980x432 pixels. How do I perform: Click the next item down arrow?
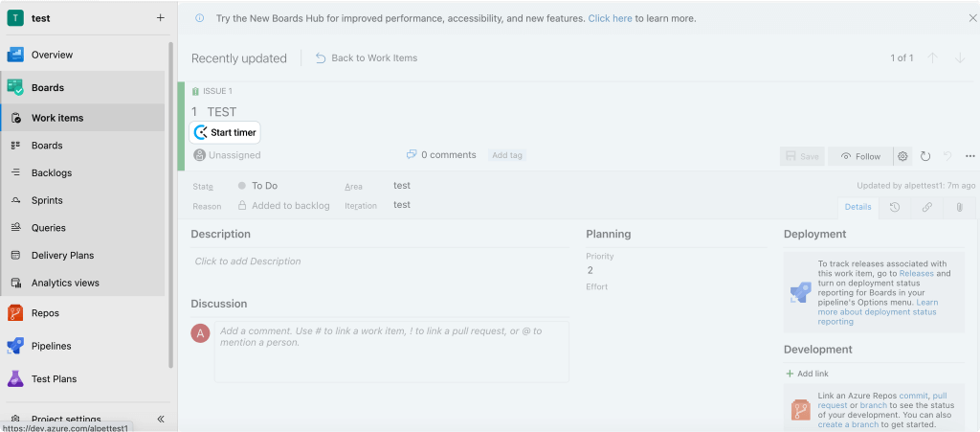tap(960, 58)
